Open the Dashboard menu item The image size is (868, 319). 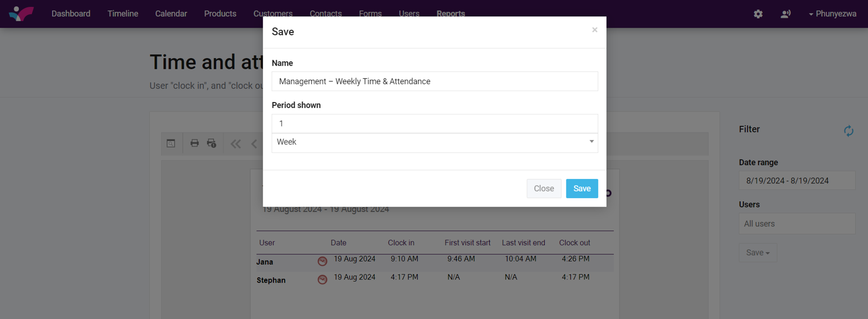[x=71, y=14]
